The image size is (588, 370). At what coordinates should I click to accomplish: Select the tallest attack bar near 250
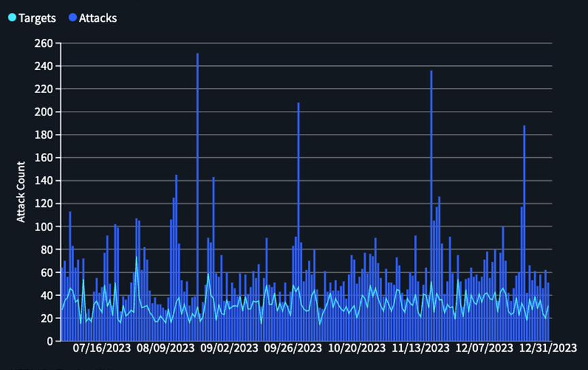[x=197, y=197]
